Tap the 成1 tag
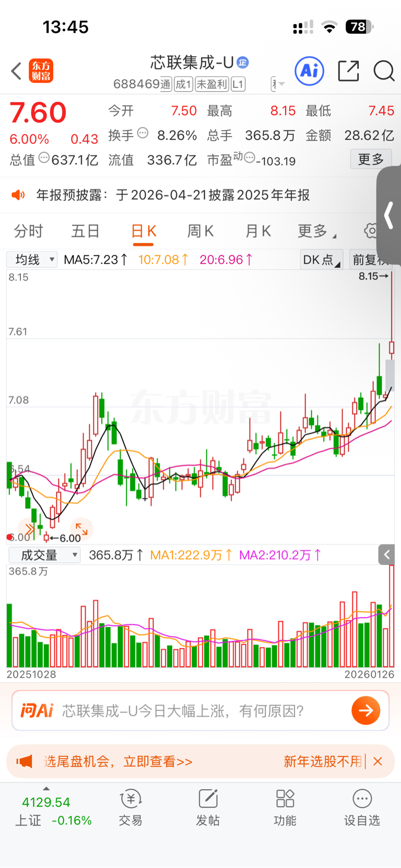The width and height of the screenshot is (401, 868). pyautogui.click(x=183, y=84)
